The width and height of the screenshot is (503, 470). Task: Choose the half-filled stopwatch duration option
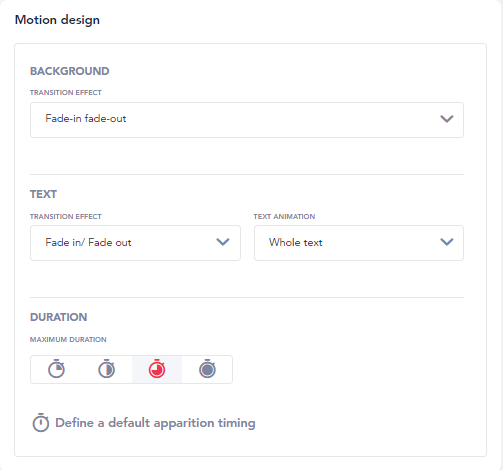pyautogui.click(x=107, y=369)
